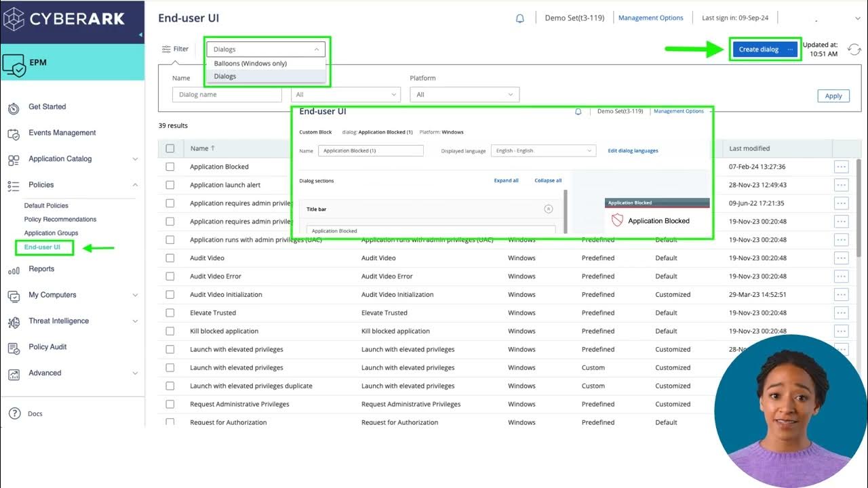This screenshot has height=488, width=868.
Task: Open the Create dialog more-options ellipsis
Action: 790,49
